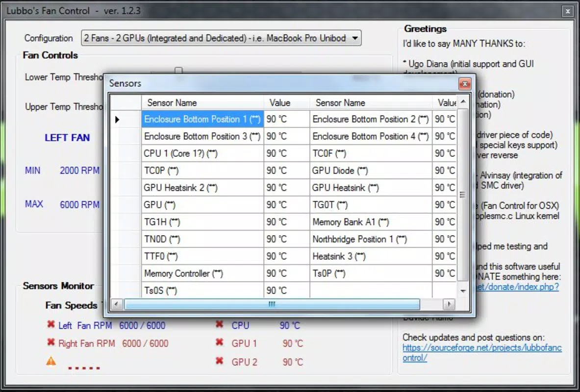Image resolution: width=580 pixels, height=392 pixels.
Task: Select the GPU (**) sensor cell
Action: [x=202, y=204]
